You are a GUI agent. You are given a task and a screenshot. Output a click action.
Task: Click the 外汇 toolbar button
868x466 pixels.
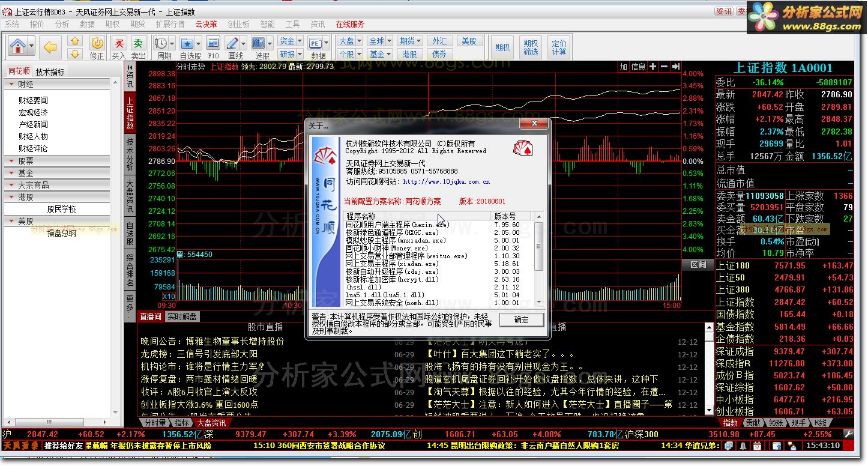439,41
